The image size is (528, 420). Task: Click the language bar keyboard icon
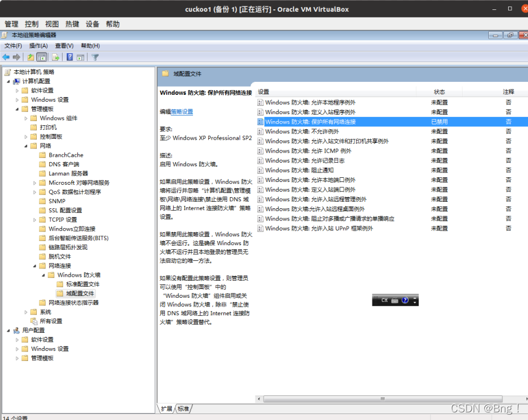click(395, 301)
